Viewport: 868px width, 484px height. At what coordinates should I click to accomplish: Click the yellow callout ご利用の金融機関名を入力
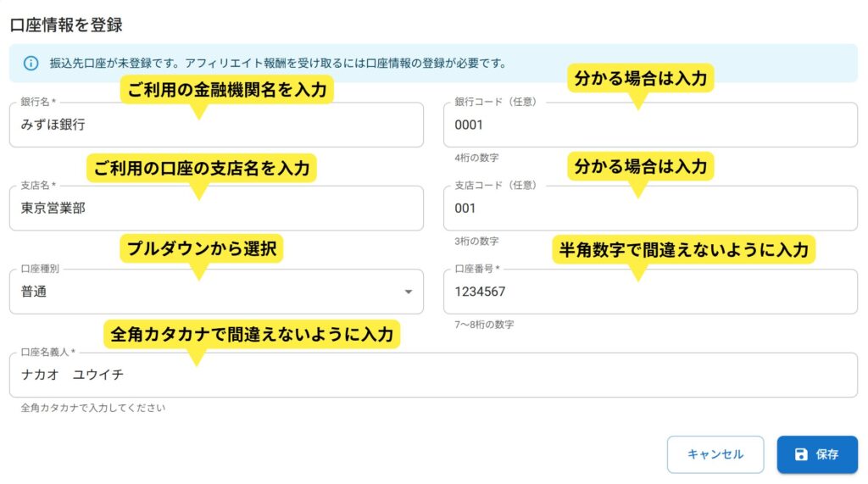point(227,89)
